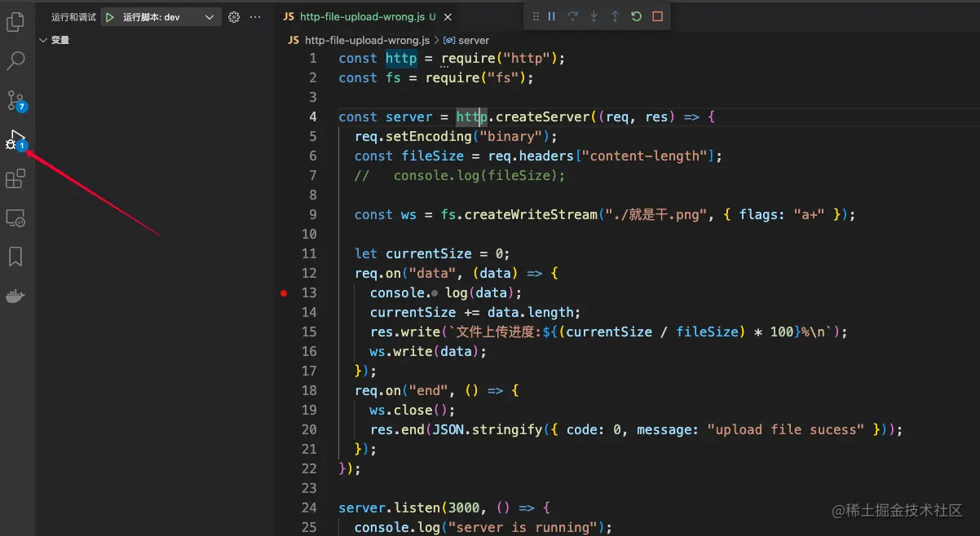Click "content-length" header string
This screenshot has width=980, height=536.
click(645, 156)
